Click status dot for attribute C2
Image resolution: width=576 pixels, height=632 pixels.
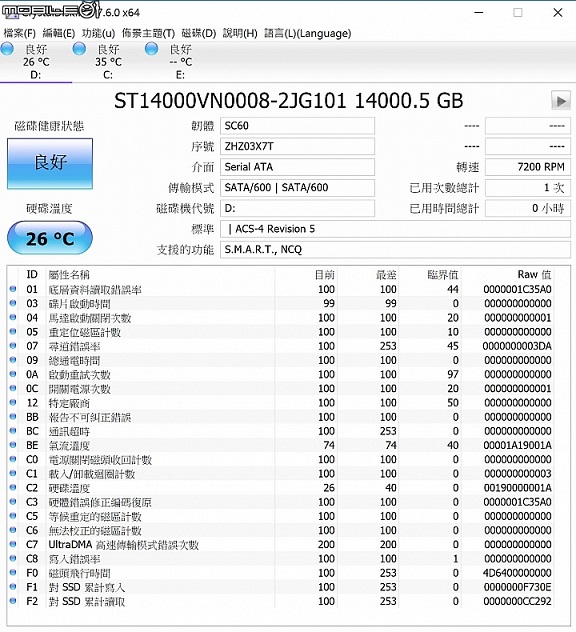pos(13,488)
